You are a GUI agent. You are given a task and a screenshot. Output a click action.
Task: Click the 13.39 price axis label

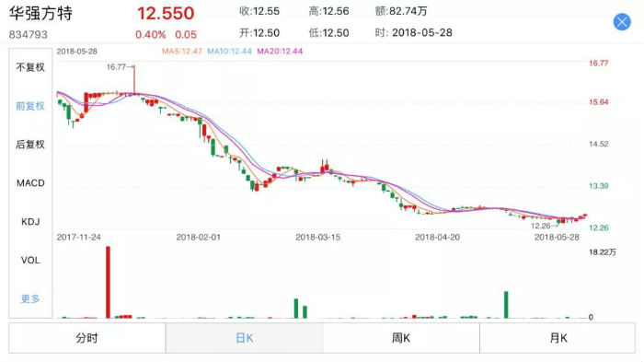(x=598, y=186)
